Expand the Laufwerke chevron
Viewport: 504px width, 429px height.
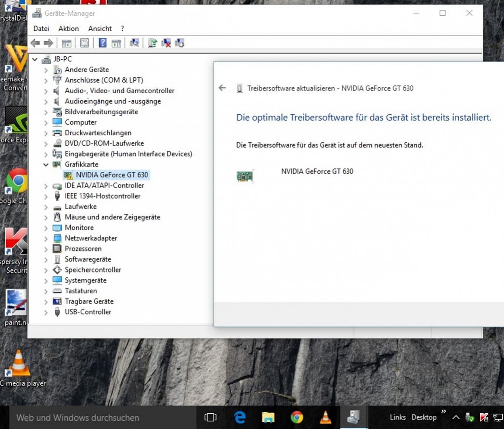point(46,207)
